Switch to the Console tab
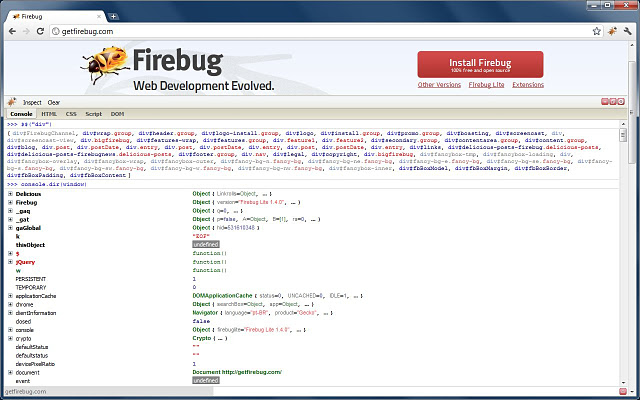Viewport: 640px width, 400px height. pos(21,114)
